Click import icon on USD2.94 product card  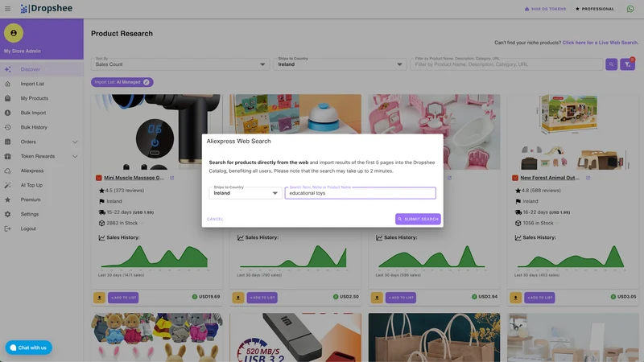377,298
